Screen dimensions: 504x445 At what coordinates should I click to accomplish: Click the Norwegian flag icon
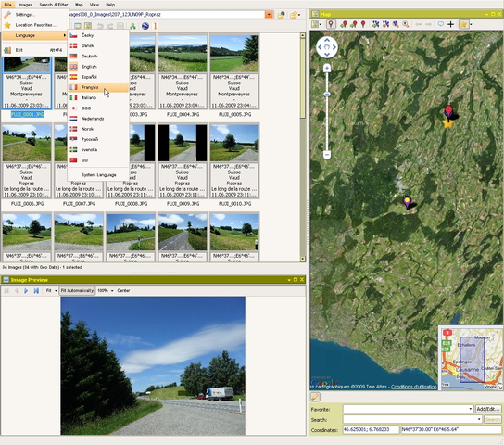tap(73, 129)
